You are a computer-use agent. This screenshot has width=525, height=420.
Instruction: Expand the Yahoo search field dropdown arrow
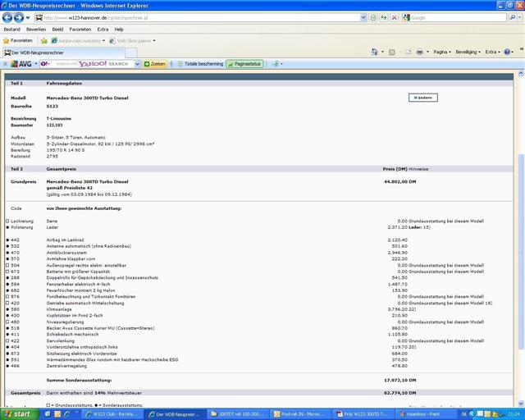pyautogui.click(x=137, y=64)
